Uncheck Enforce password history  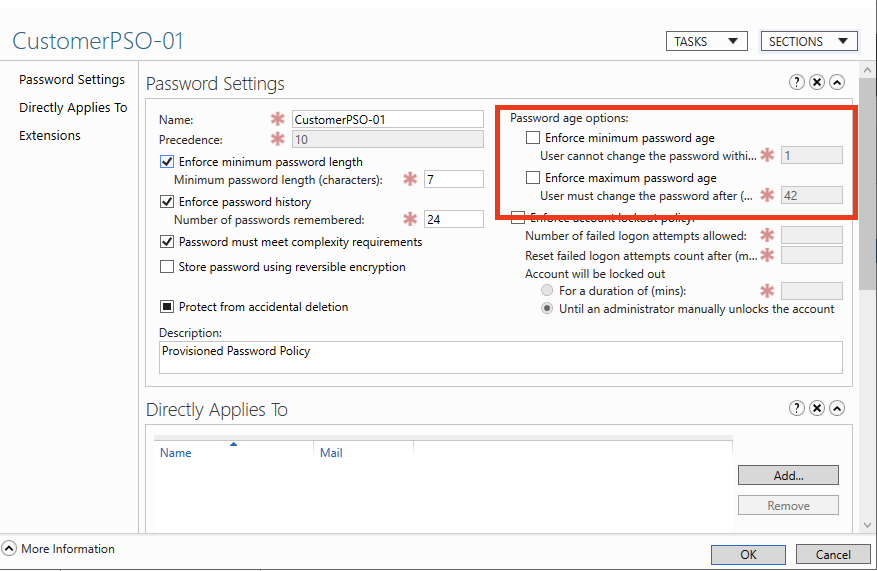167,202
